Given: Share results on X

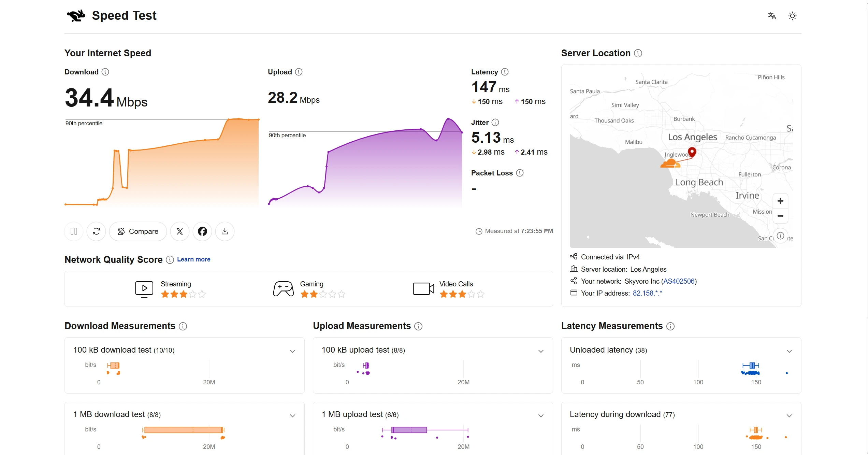Looking at the screenshot, I should click(180, 231).
